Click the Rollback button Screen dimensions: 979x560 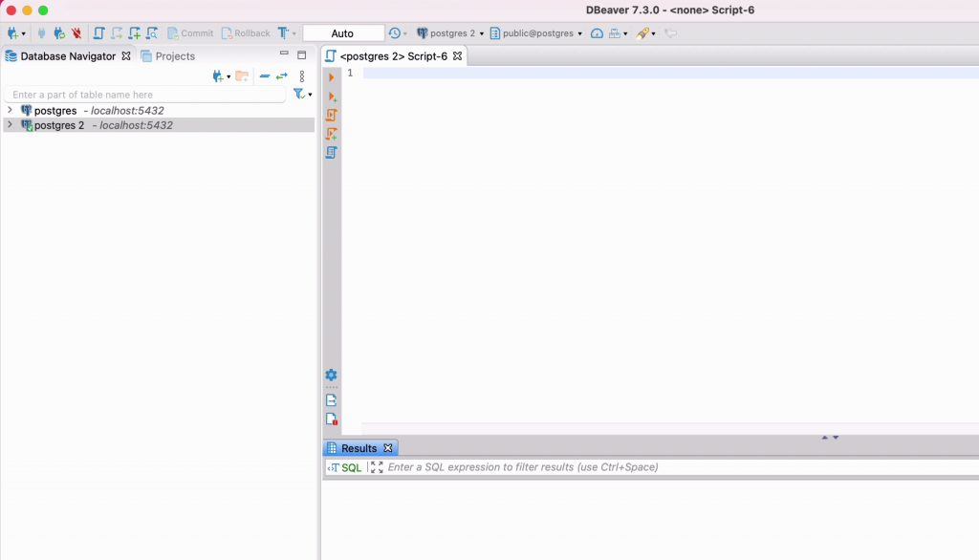246,33
